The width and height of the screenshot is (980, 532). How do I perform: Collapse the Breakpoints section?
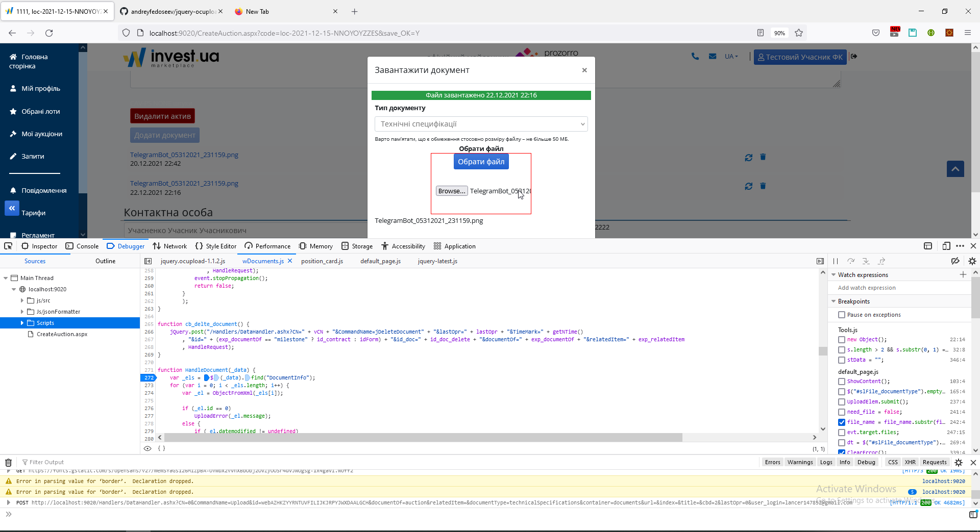coord(834,301)
